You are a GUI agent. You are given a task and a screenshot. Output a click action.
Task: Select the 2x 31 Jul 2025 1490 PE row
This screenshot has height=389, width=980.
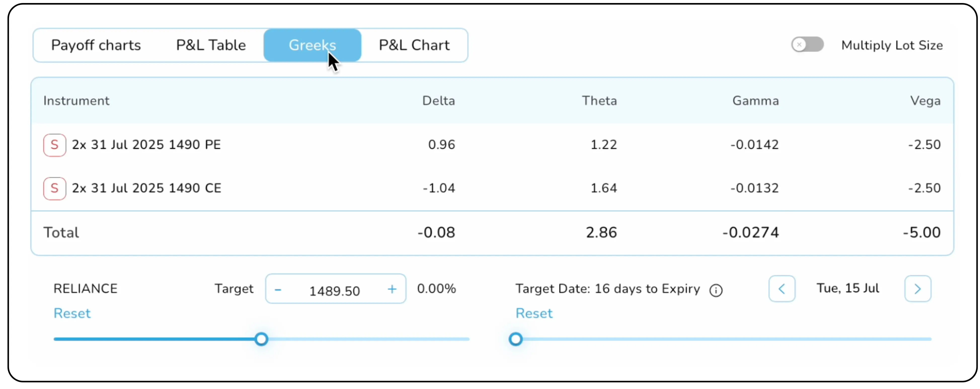(146, 145)
